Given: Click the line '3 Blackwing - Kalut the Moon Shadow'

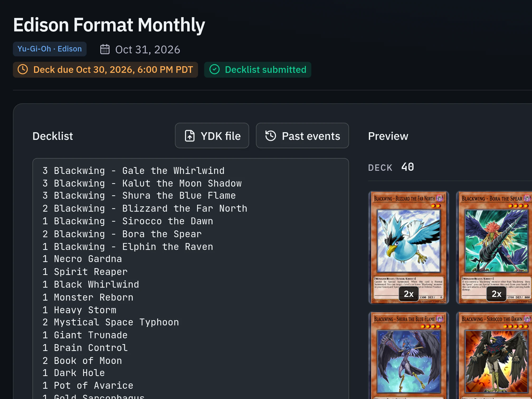Looking at the screenshot, I should (x=142, y=183).
